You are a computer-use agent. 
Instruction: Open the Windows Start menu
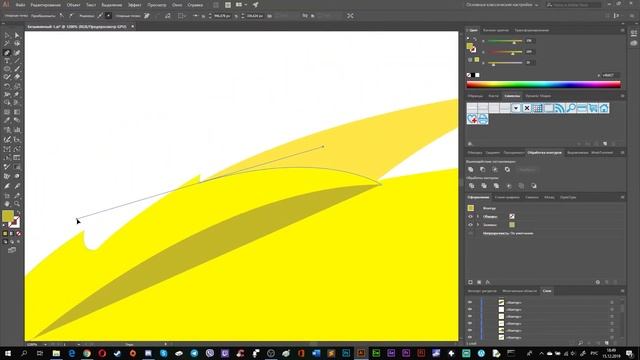(x=8, y=353)
